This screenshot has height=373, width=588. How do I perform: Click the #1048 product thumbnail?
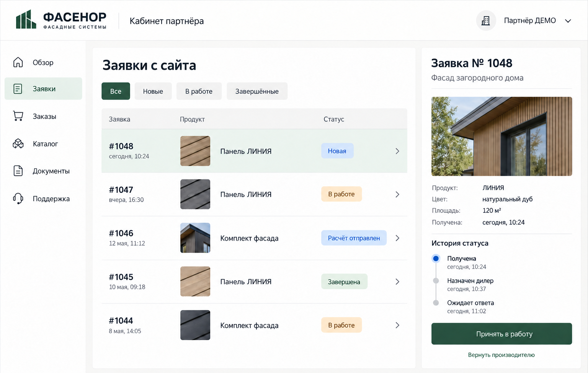[x=195, y=151]
